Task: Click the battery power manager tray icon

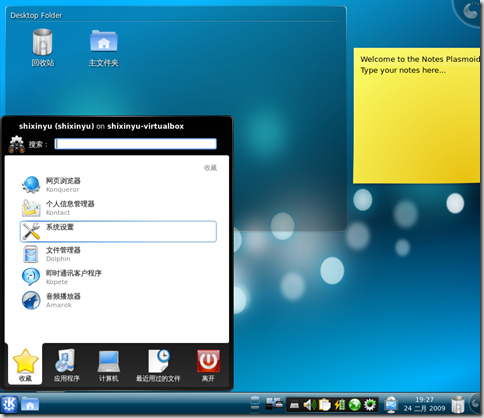Action: pos(340,405)
